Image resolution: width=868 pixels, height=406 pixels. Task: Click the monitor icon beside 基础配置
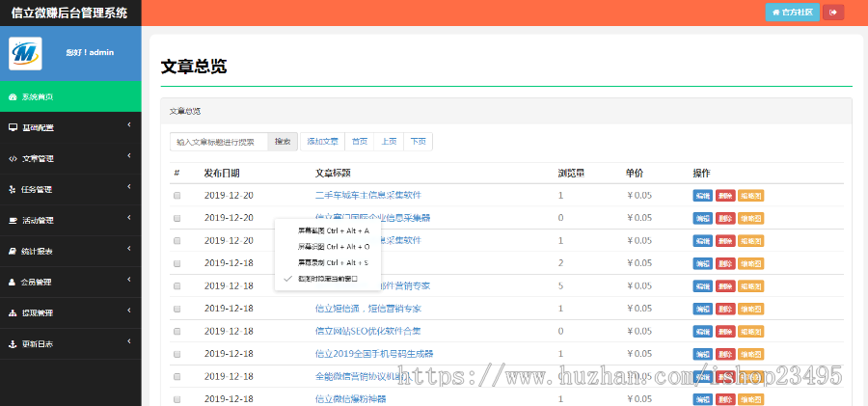13,128
